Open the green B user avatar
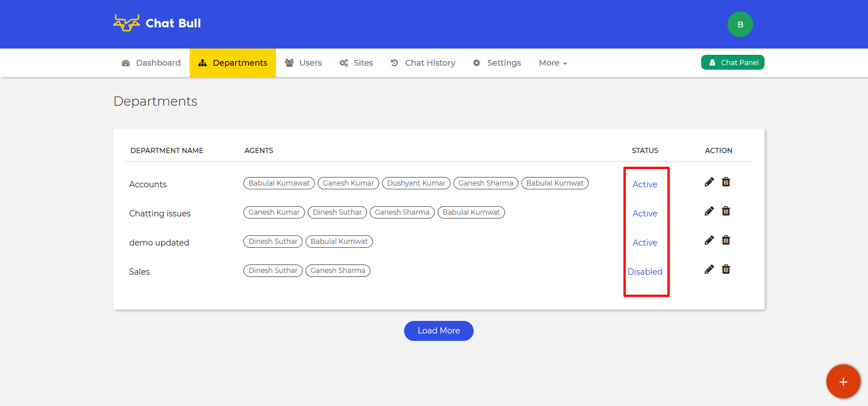The width and height of the screenshot is (868, 406). point(740,25)
